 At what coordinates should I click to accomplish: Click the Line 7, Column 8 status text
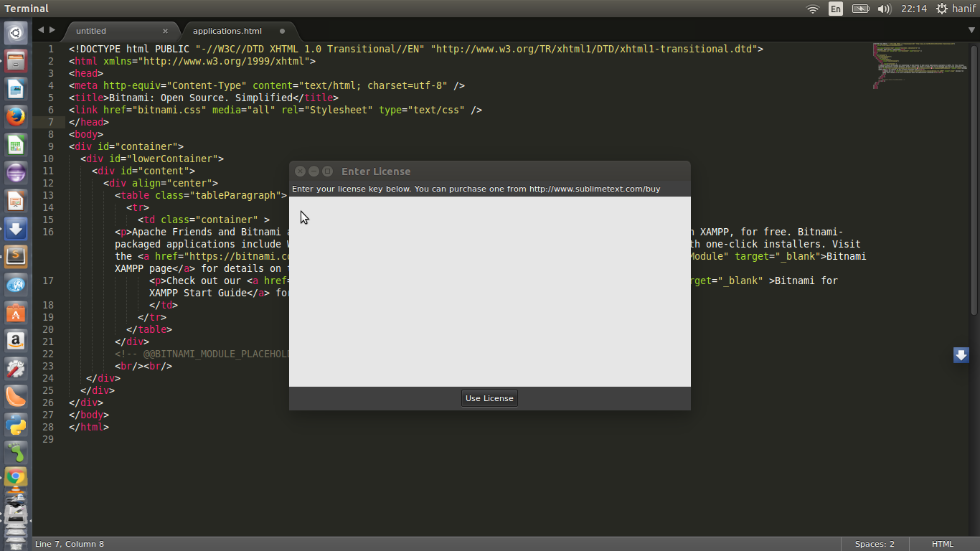point(70,544)
